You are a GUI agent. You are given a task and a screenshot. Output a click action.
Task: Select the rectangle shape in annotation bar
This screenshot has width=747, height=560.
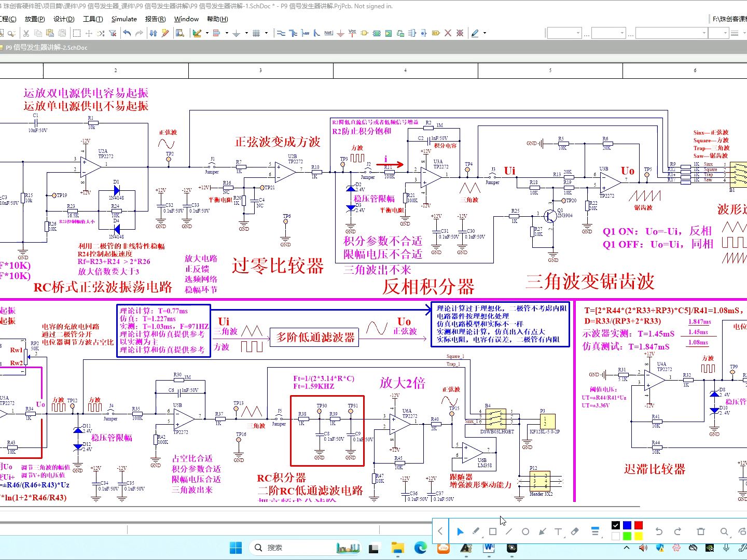(493, 531)
